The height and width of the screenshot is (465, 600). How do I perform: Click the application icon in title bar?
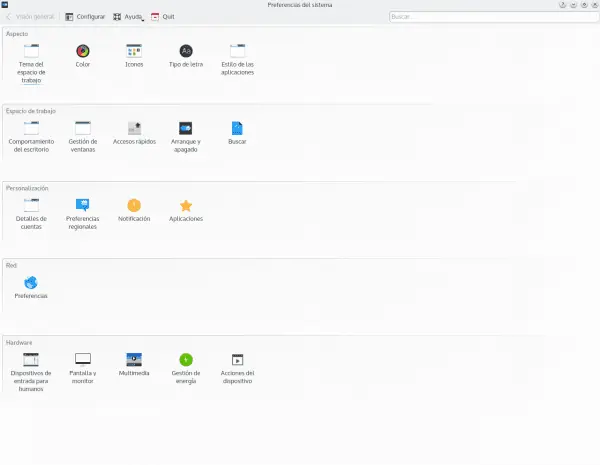(5, 5)
